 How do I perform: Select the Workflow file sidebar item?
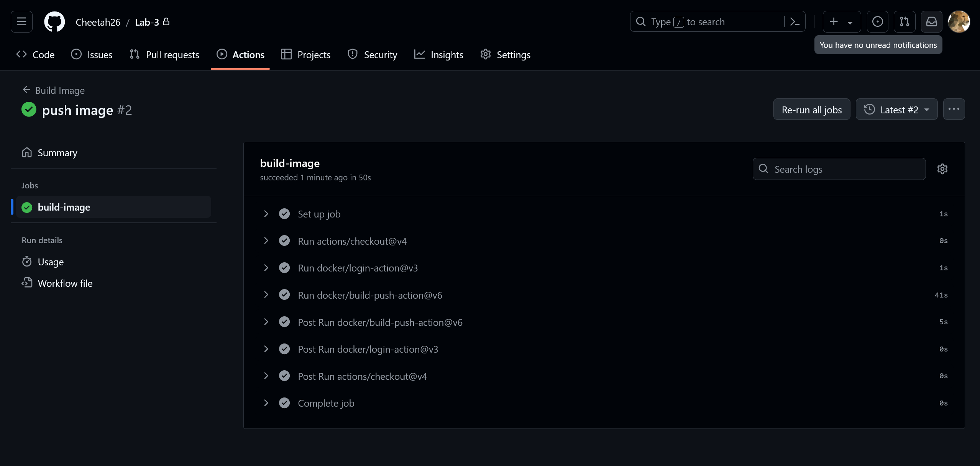[65, 282]
